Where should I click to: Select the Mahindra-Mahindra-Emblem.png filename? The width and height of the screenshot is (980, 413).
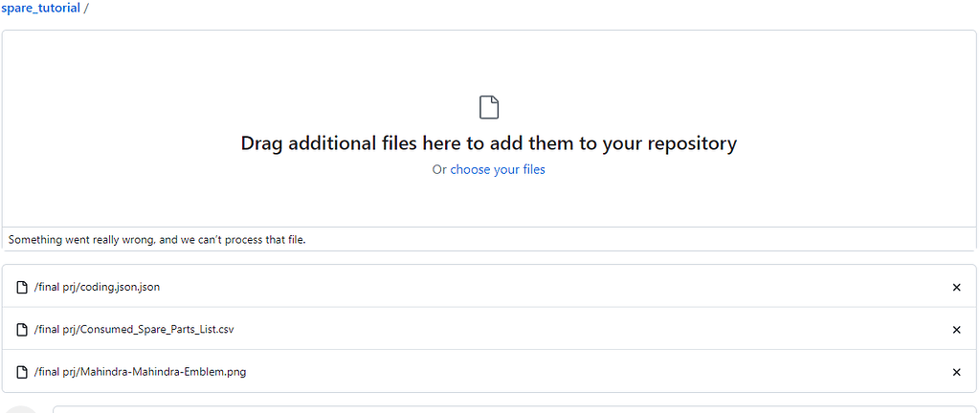(140, 372)
